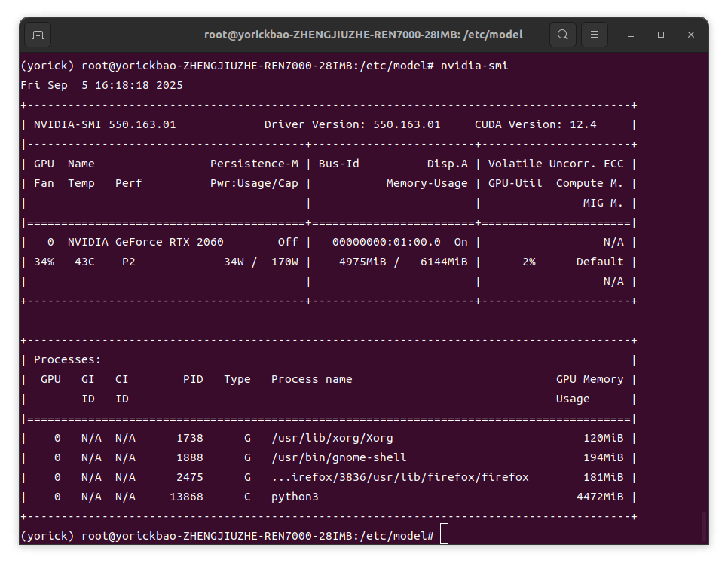Click total memory '6144MiB'
The image size is (728, 566).
click(x=444, y=262)
